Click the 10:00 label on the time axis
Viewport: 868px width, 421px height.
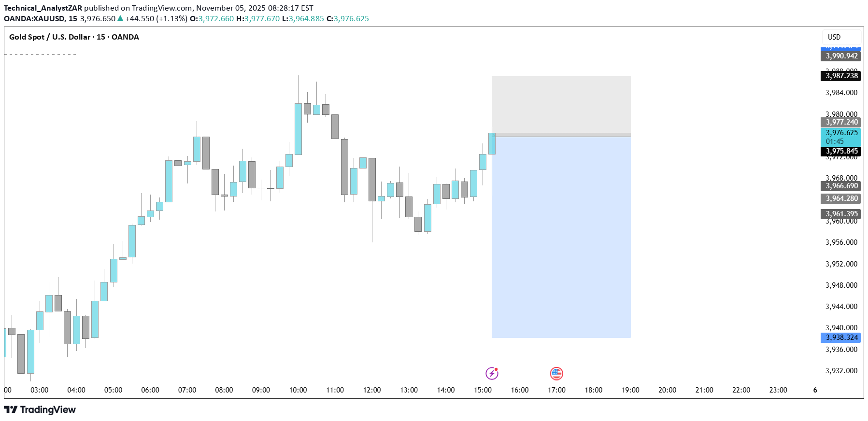298,390
